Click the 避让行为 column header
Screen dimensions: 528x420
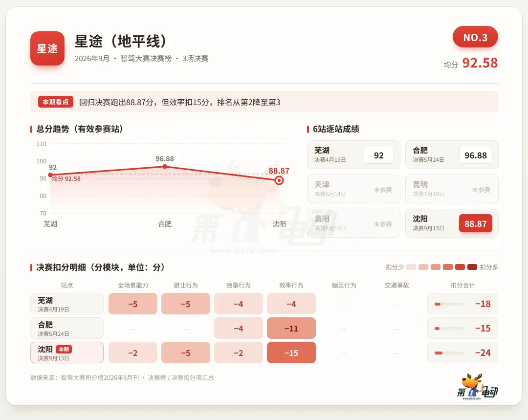pyautogui.click(x=186, y=285)
